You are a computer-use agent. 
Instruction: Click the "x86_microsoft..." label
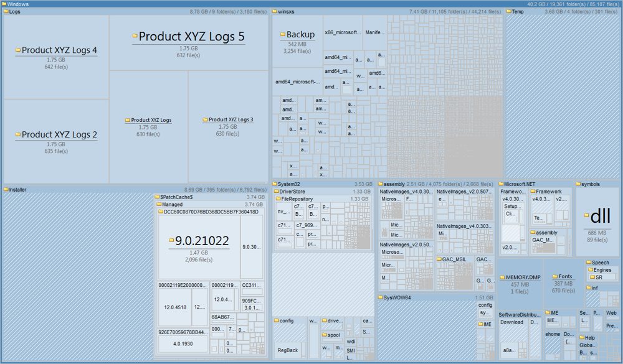[343, 32]
